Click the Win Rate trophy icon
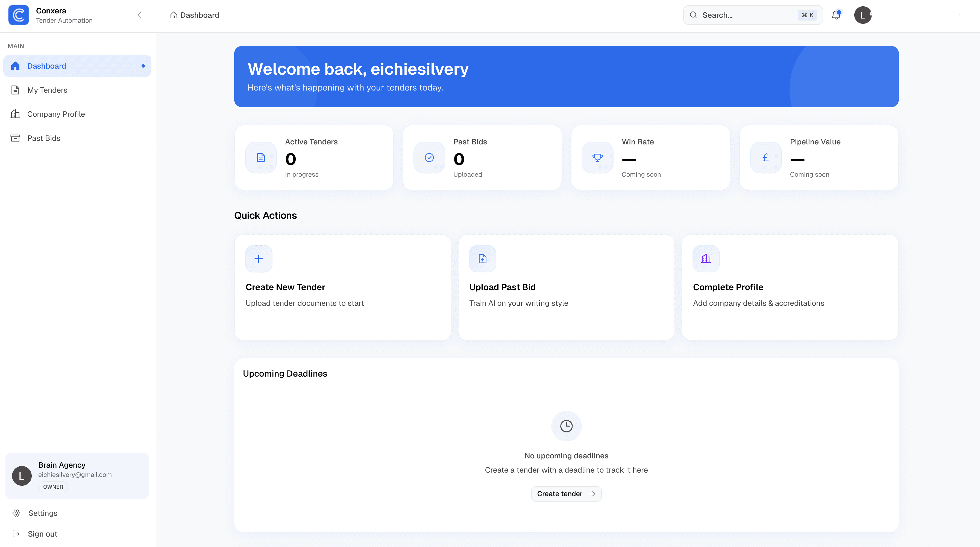The height and width of the screenshot is (547, 980). [x=597, y=157]
